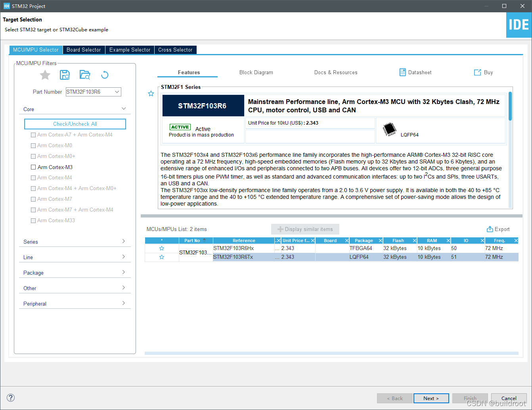Remove the Board column via its X
The image size is (532, 410).
[x=347, y=241]
